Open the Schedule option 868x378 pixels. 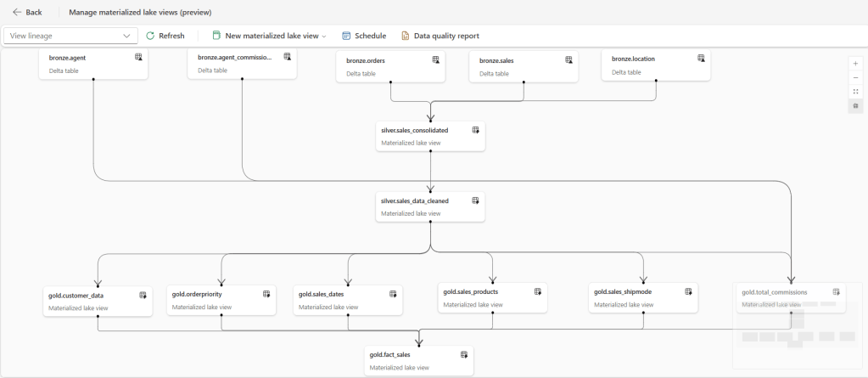[x=364, y=36]
